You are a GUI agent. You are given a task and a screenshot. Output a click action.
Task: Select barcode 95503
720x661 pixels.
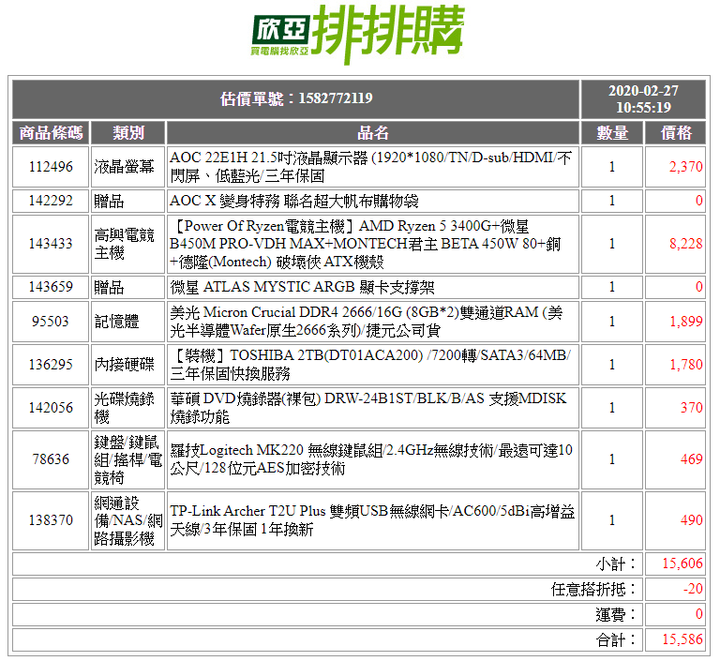coord(51,321)
